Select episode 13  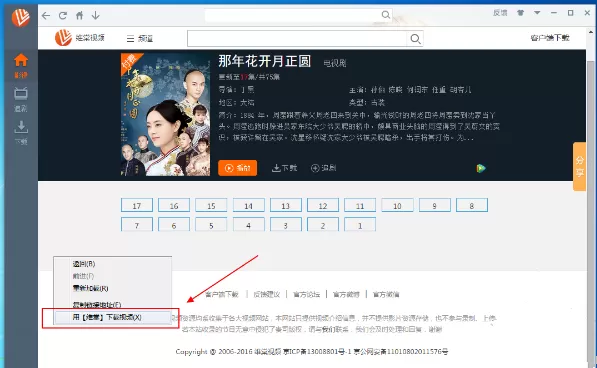[286, 206]
